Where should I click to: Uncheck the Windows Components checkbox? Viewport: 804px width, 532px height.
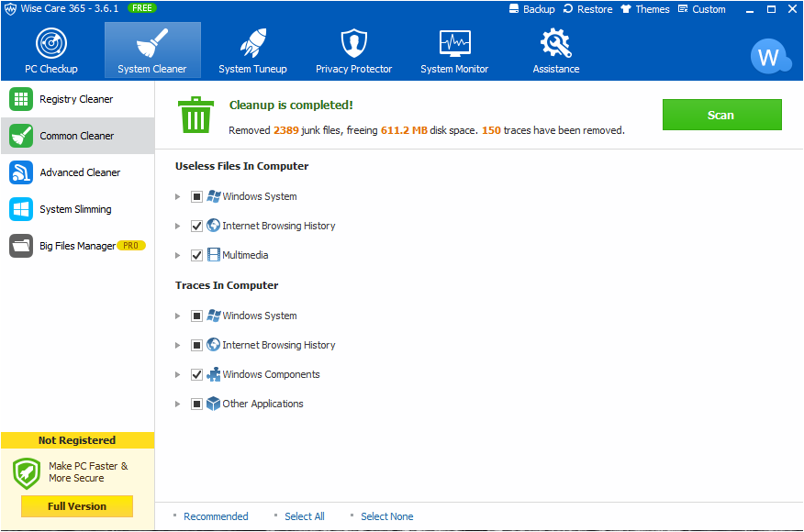click(x=197, y=374)
